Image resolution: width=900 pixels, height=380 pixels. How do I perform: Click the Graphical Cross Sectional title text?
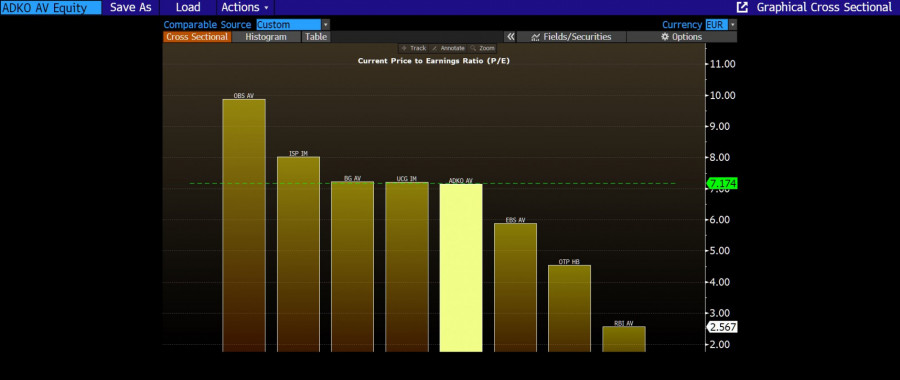click(x=824, y=7)
